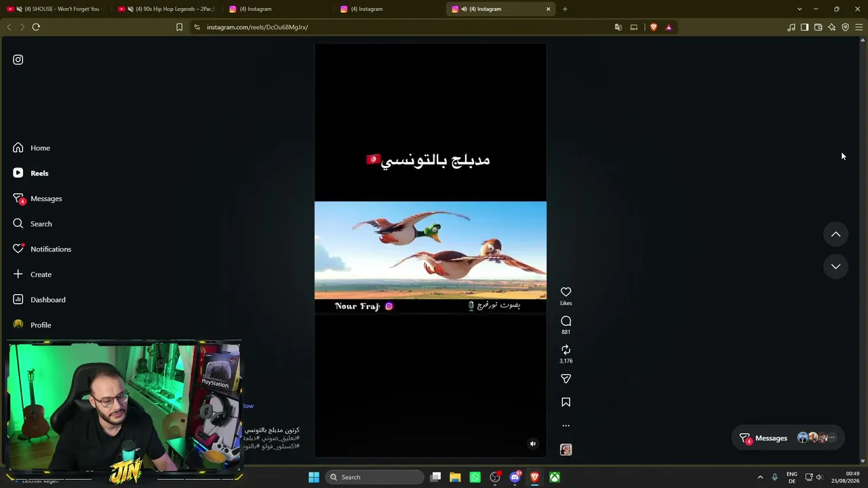Open Leo AI assistant sparkle icon

point(831,27)
